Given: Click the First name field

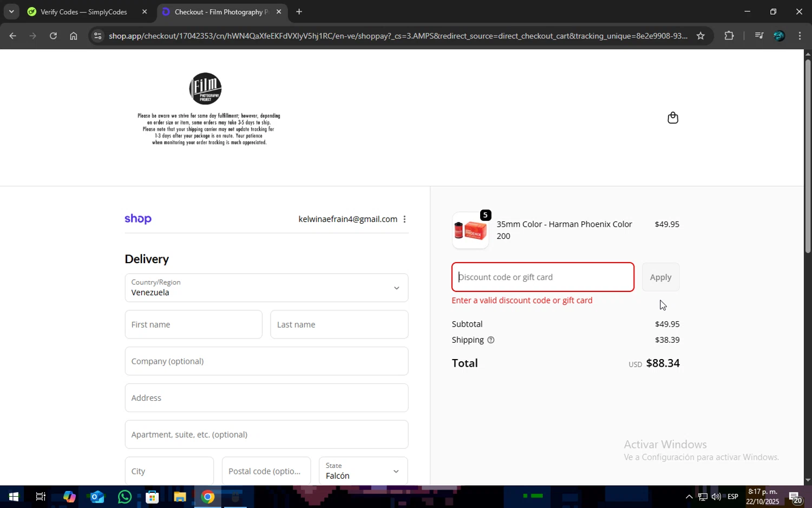Looking at the screenshot, I should 193,324.
